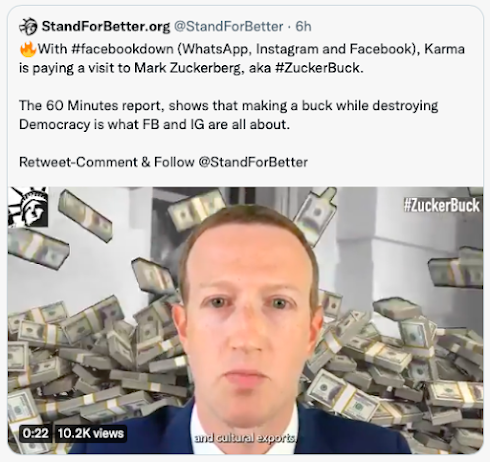Open the #ZuckerBuck hashtag in tweet text
The width and height of the screenshot is (490, 462).
[318, 68]
